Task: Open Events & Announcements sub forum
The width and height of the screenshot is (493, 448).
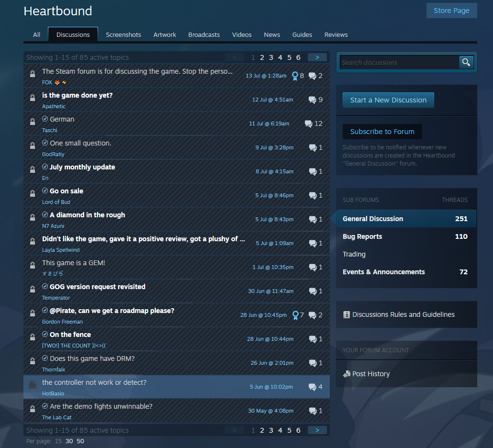Action: click(383, 272)
